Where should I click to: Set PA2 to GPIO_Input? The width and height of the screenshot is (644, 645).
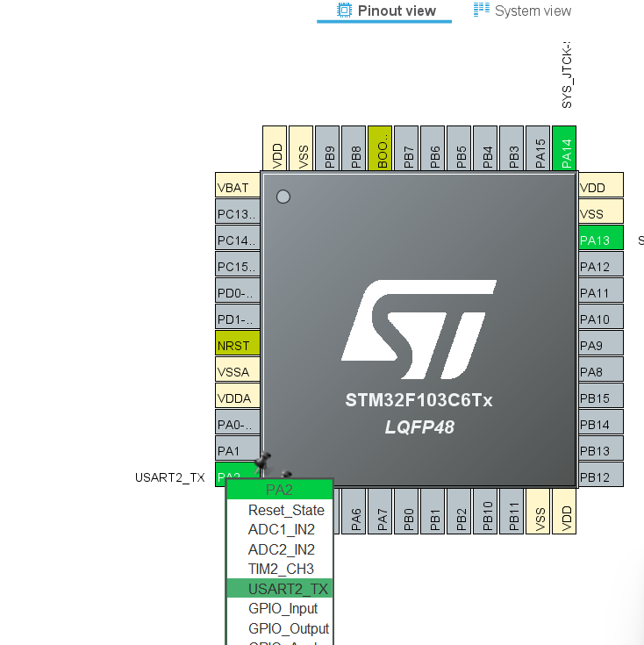click(280, 608)
